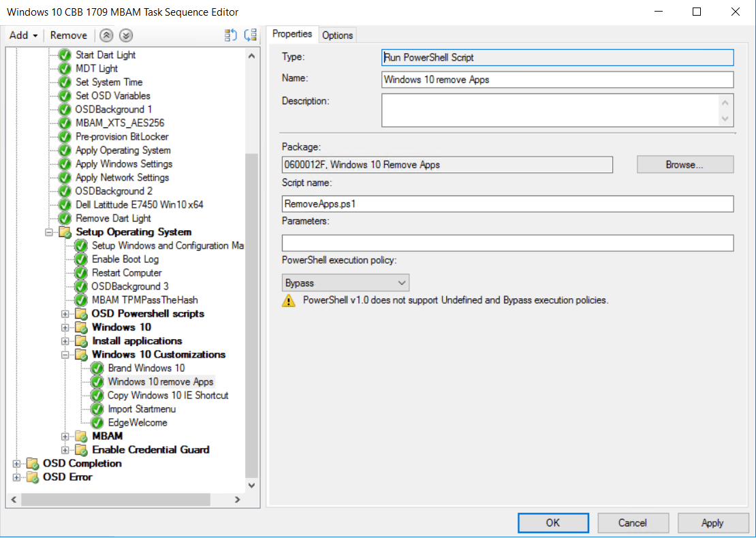Click the green check icon beside Restart Computer

coord(80,272)
